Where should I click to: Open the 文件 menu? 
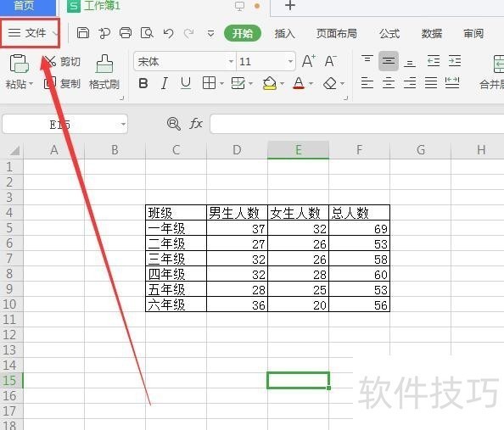click(x=31, y=33)
